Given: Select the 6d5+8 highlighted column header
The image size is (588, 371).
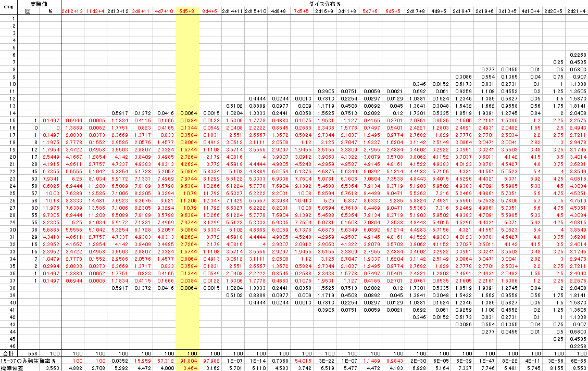Looking at the screenshot, I should pos(187,11).
